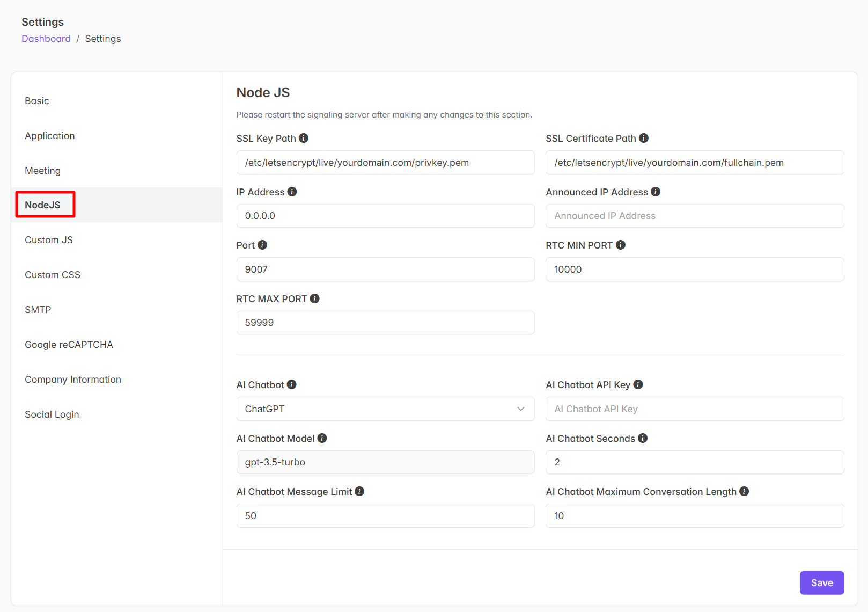The width and height of the screenshot is (868, 612).
Task: Click the AI Chatbot info icon
Action: (x=291, y=384)
